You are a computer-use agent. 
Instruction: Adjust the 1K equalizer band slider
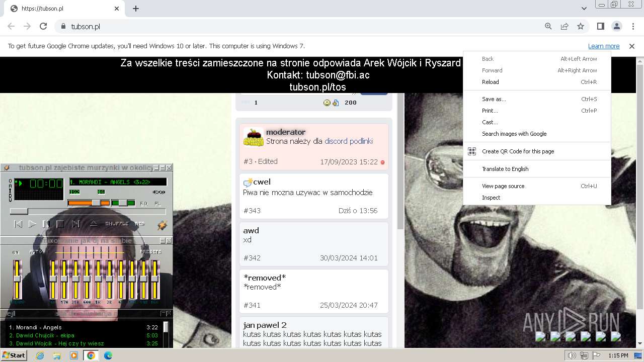(x=98, y=279)
